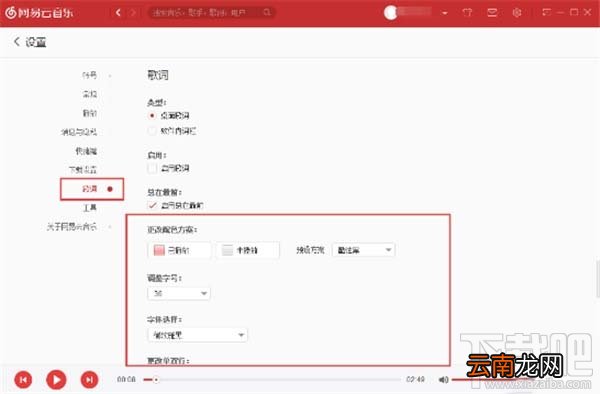The image size is (600, 394).
Task: Click the blurred username in title bar
Action: pyautogui.click(x=415, y=12)
